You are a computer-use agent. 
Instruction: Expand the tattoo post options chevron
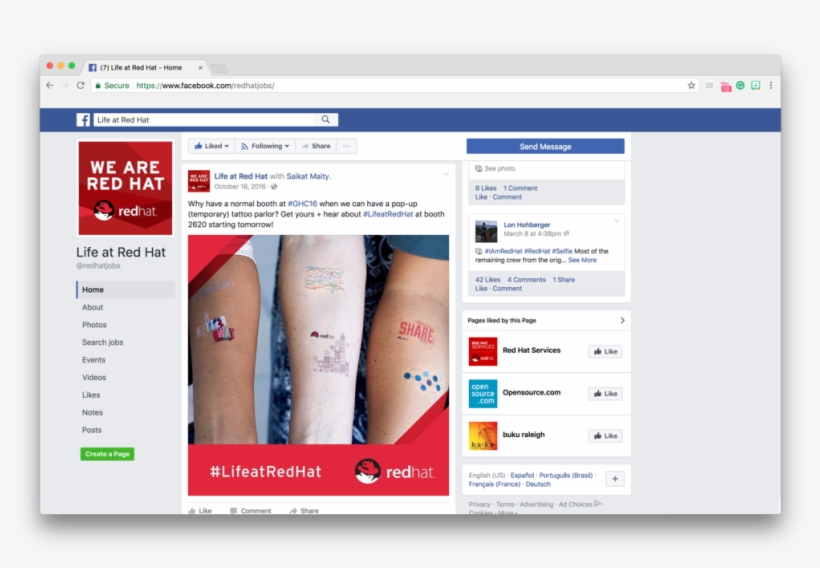pyautogui.click(x=446, y=174)
